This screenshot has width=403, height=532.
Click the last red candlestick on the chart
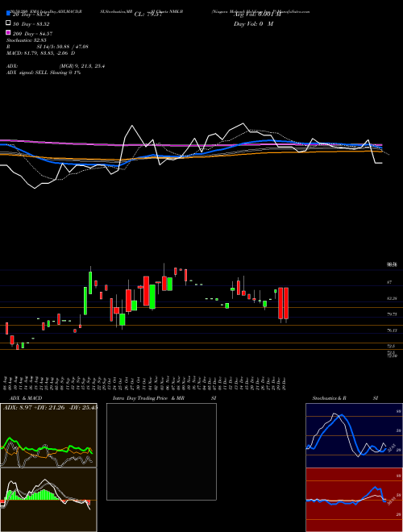tap(286, 303)
